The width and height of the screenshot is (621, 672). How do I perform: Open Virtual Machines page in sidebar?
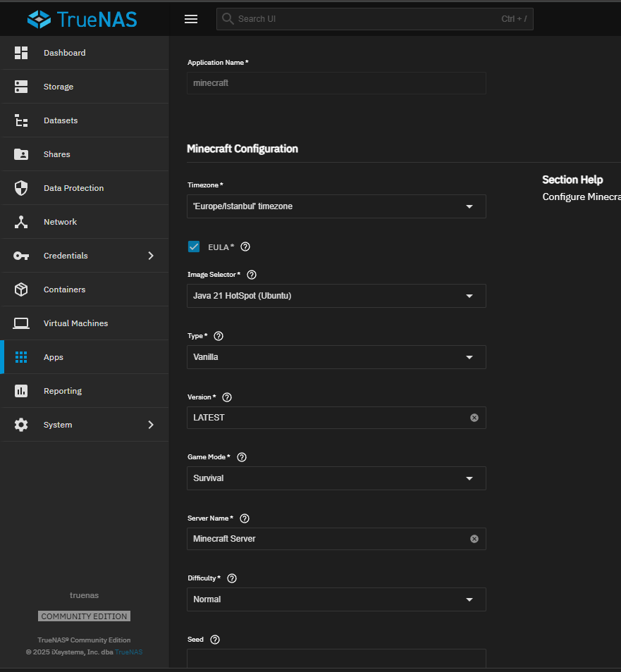click(85, 323)
